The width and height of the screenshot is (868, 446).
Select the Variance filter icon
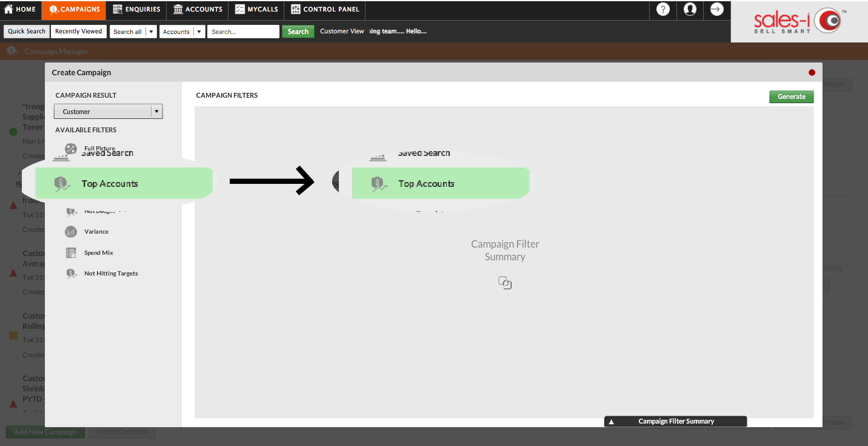pos(71,232)
